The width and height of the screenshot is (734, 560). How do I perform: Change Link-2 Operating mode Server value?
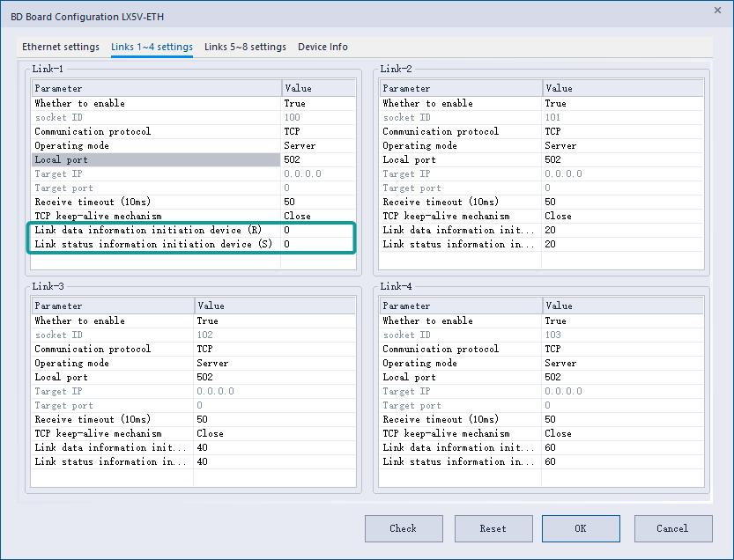(623, 145)
